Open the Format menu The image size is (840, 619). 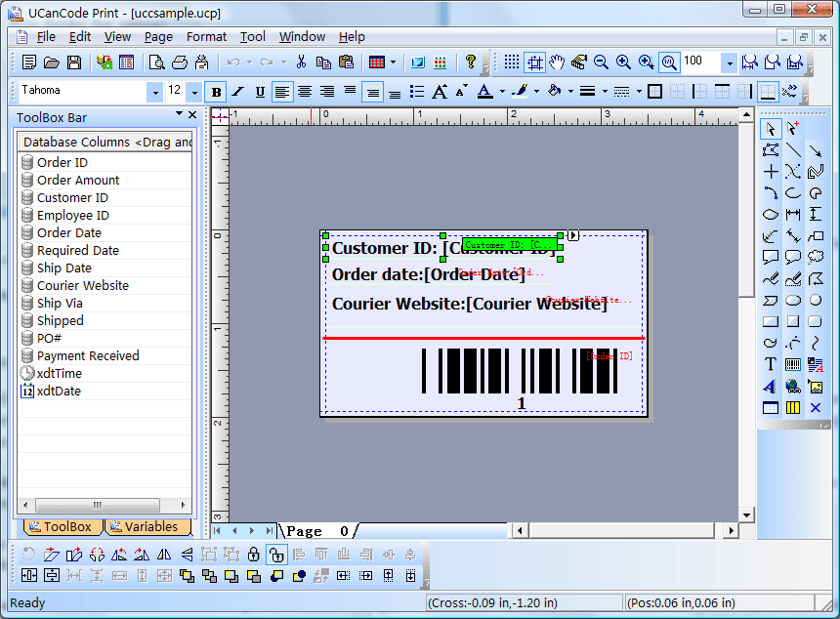coord(206,37)
